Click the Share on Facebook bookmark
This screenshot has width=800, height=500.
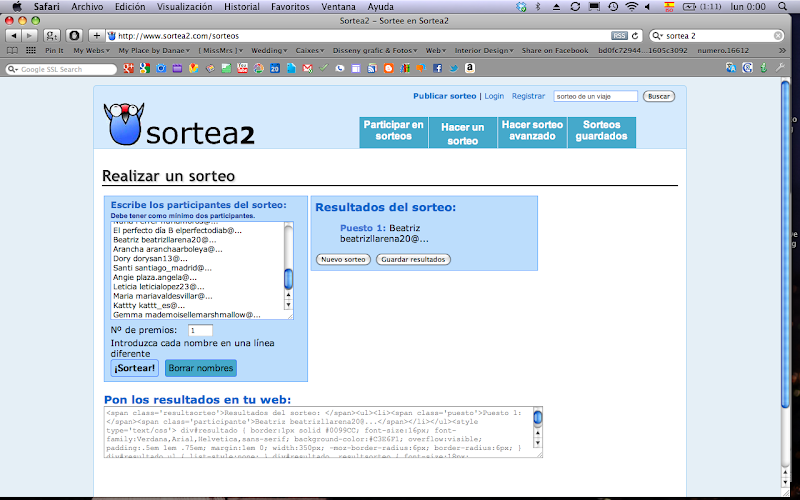point(555,51)
